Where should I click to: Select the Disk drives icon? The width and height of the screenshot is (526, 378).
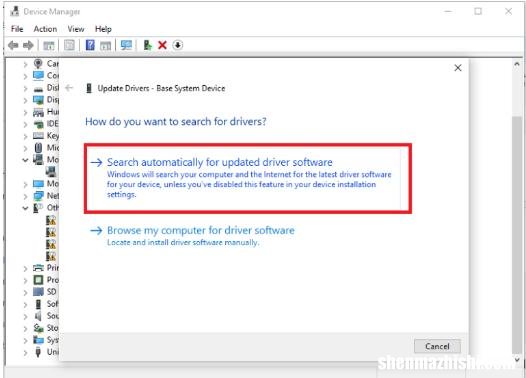pos(38,89)
